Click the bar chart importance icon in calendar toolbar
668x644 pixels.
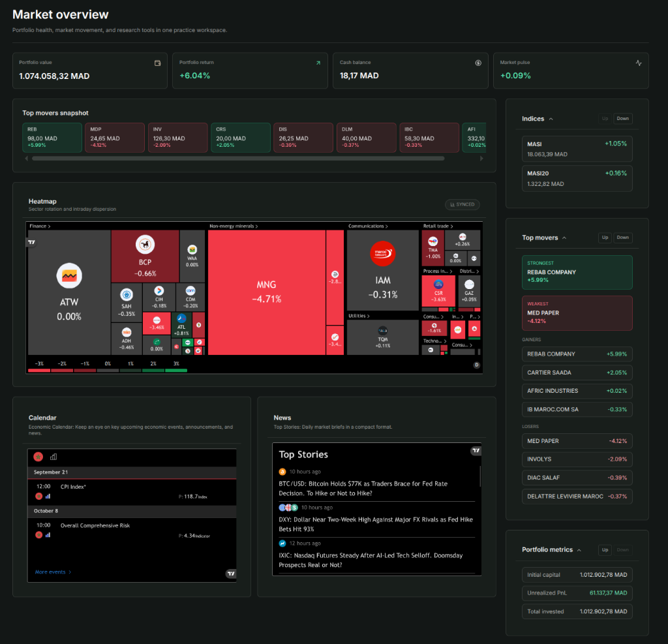53,457
